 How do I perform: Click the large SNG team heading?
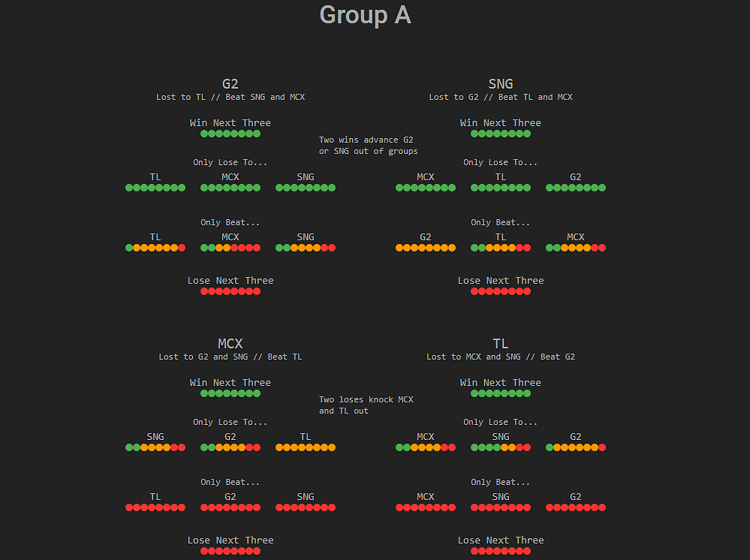coord(501,84)
